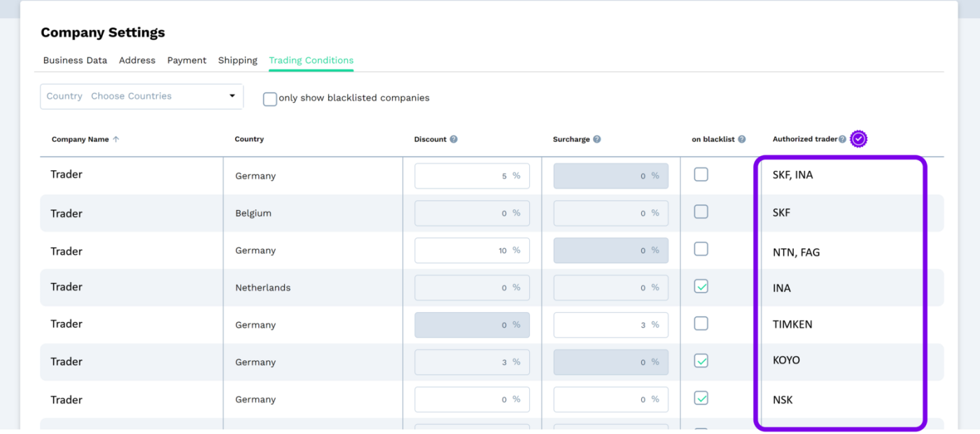Viewport: 980px width, 434px height.
Task: Click discount field in the TIMKEN row
Action: 472,325
